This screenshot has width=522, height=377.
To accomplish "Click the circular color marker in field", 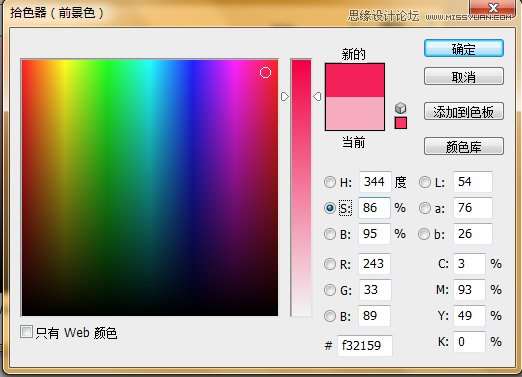I will coord(265,72).
